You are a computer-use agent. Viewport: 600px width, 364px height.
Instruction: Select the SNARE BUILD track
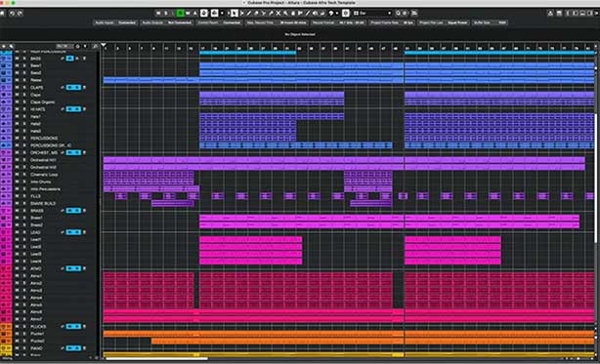click(43, 204)
